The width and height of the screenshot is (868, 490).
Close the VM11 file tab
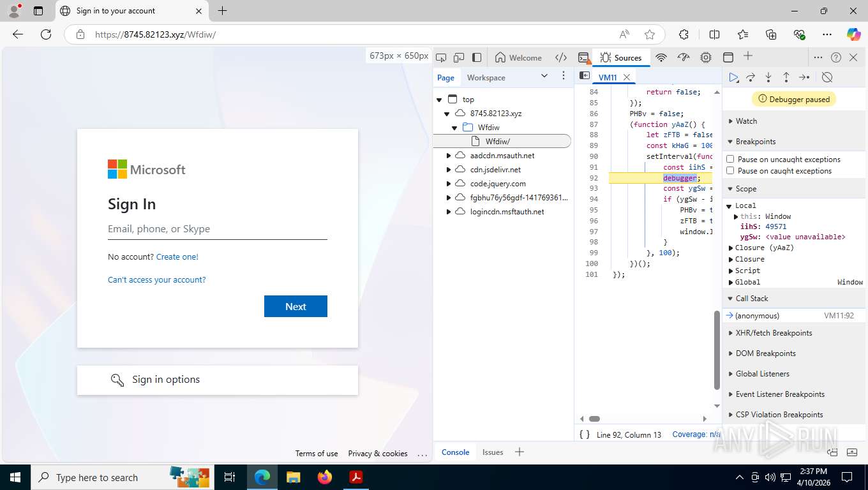point(627,77)
